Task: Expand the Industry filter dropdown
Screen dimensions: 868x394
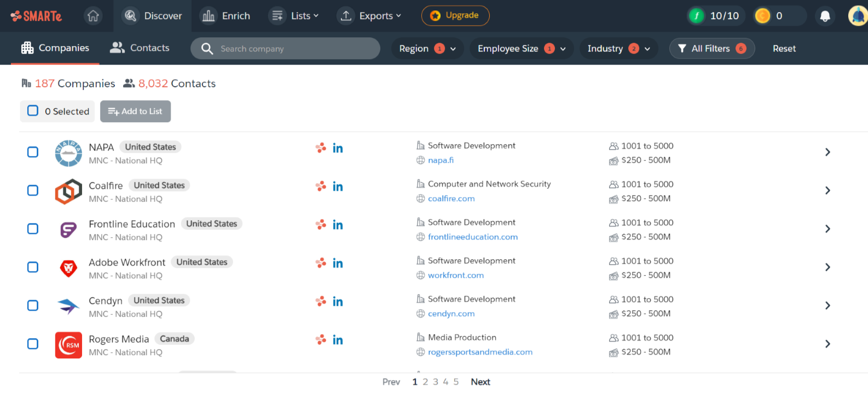Action: [x=618, y=49]
